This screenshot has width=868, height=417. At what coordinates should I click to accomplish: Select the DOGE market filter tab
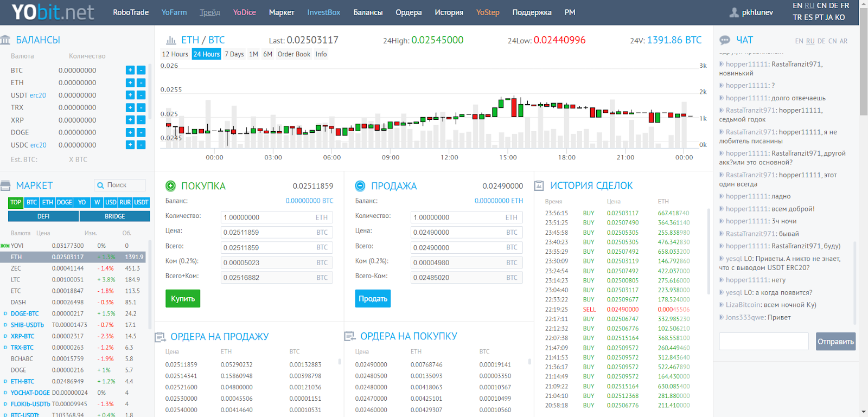65,202
